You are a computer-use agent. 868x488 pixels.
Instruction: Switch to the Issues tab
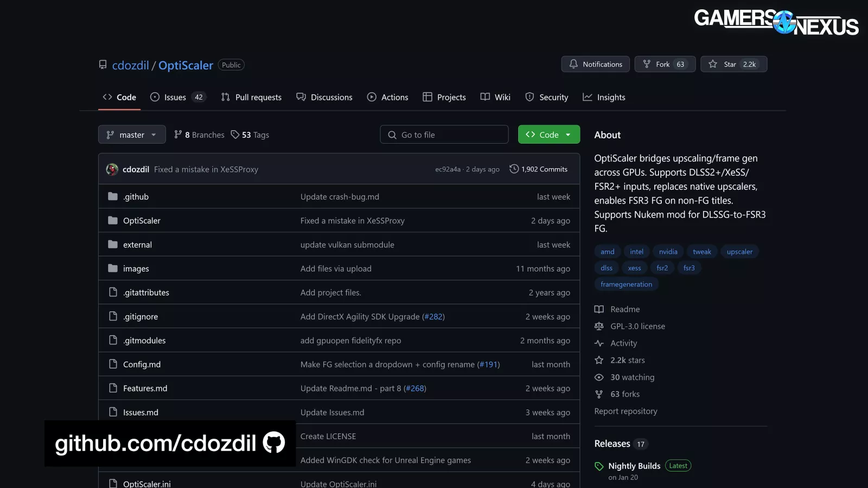(x=175, y=97)
